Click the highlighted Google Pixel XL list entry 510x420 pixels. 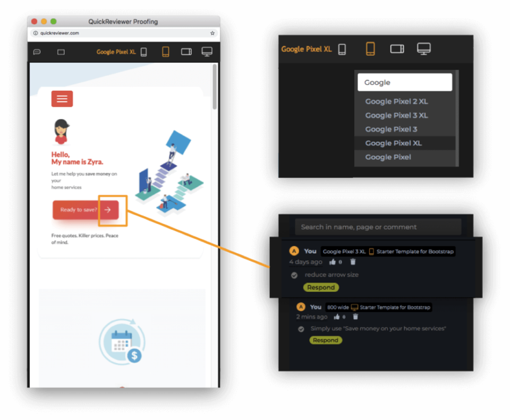[393, 143]
